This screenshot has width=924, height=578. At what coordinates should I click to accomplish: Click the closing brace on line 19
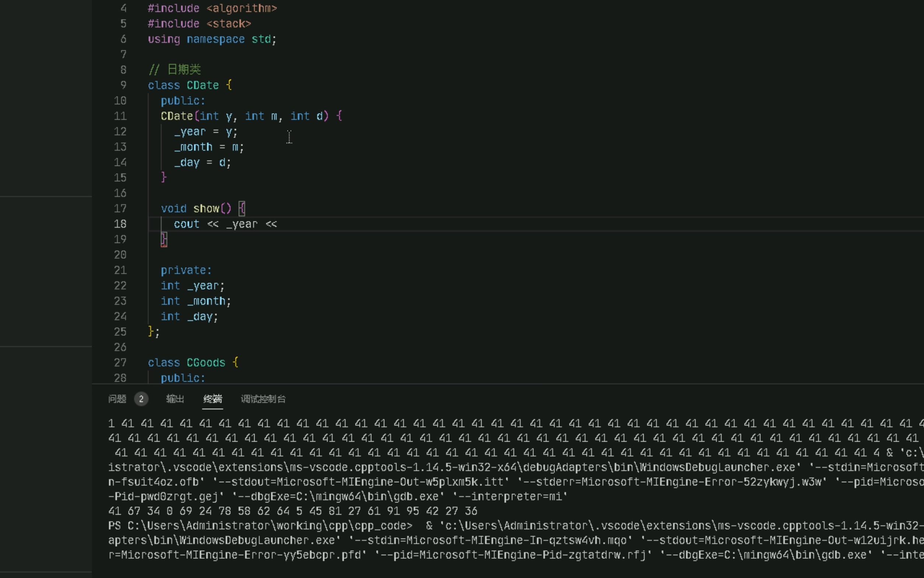point(164,239)
